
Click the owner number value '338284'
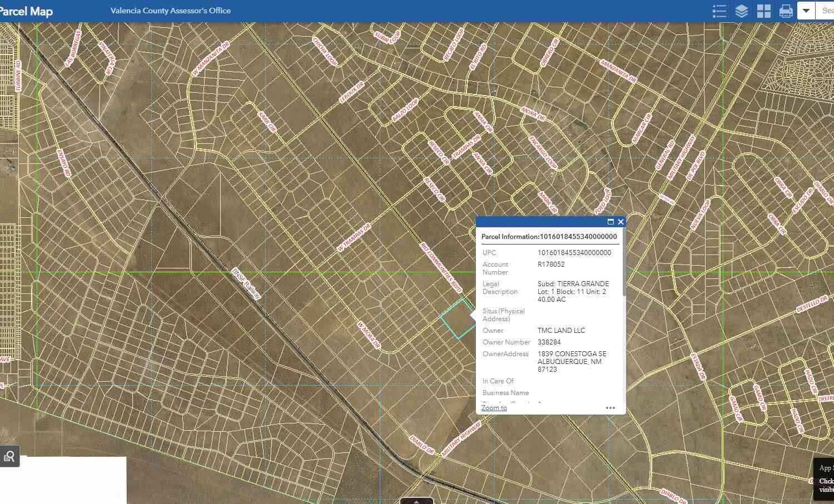coord(549,342)
